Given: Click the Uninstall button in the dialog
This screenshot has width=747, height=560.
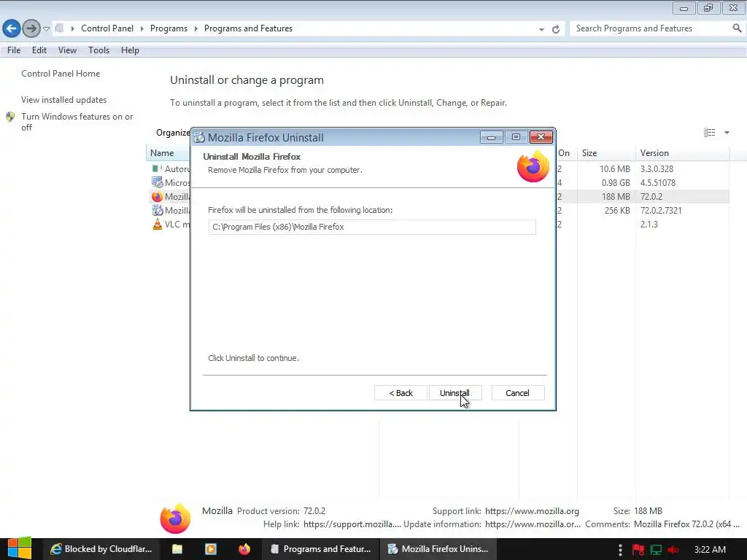Looking at the screenshot, I should pyautogui.click(x=455, y=393).
